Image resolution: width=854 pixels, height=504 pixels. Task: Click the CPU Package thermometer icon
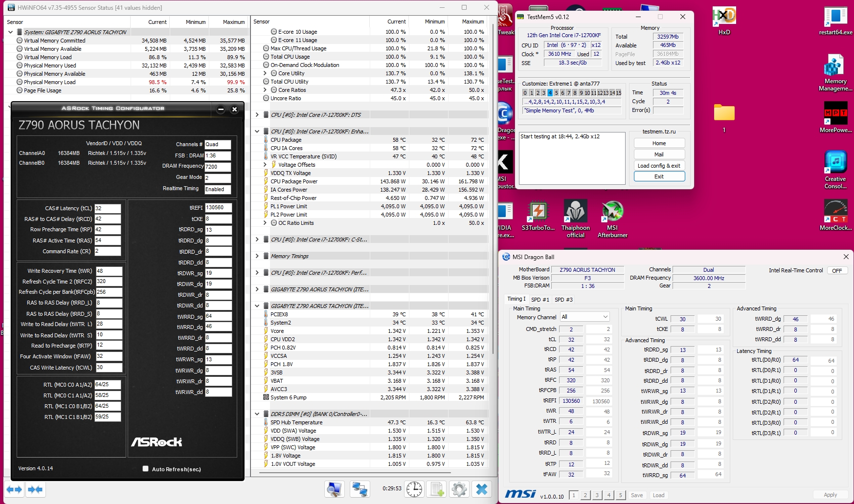coord(266,140)
